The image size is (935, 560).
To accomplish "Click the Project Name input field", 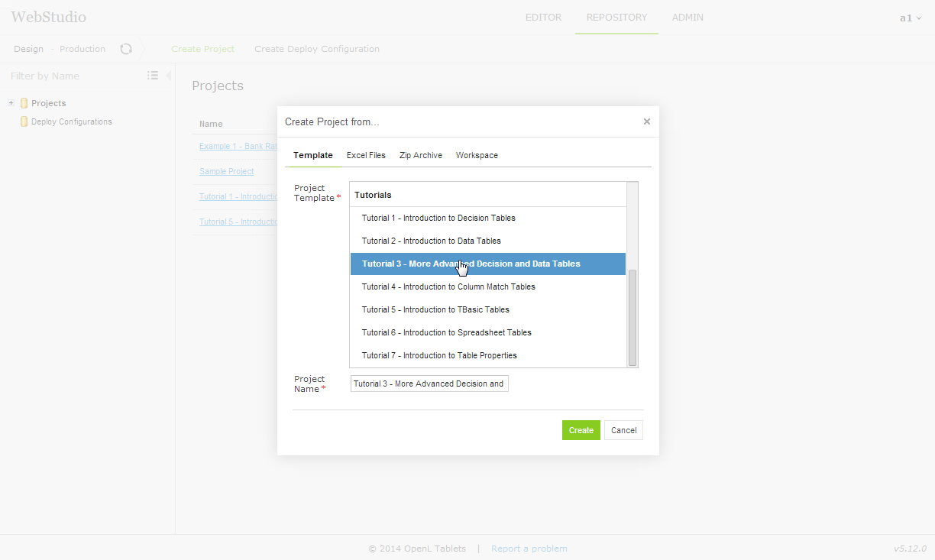I will click(429, 383).
